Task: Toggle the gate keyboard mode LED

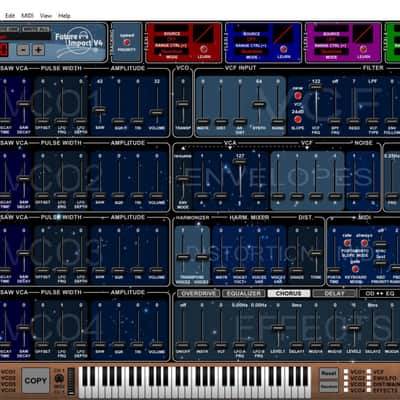Action: [x=355, y=269]
